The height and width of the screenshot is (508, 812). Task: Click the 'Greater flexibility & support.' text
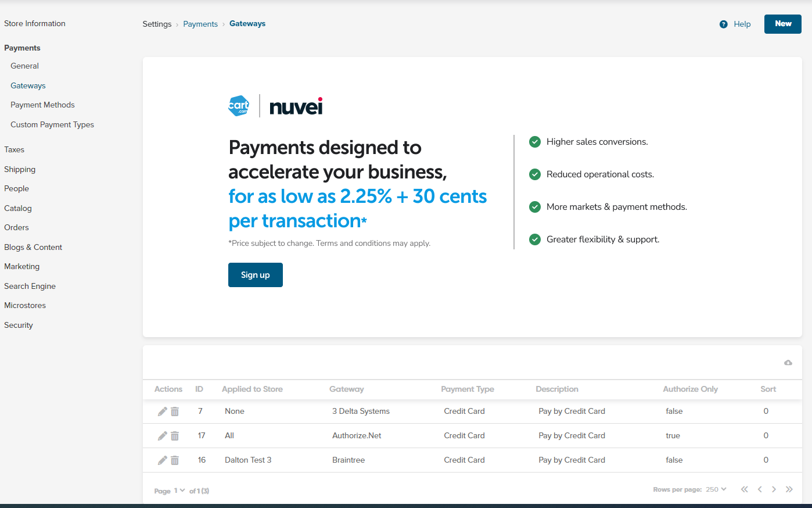coord(603,239)
